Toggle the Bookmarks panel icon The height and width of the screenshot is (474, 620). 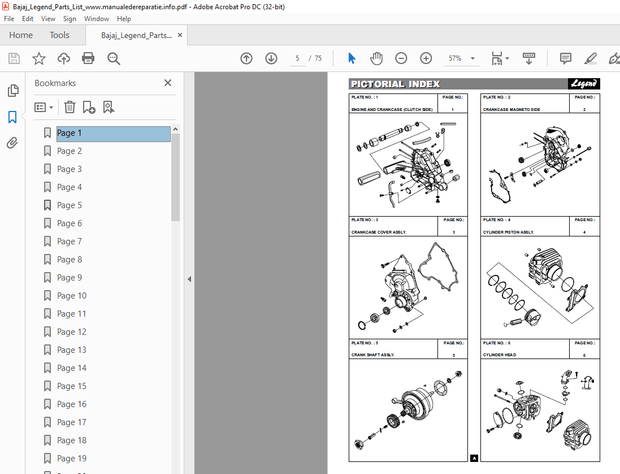coord(12,117)
